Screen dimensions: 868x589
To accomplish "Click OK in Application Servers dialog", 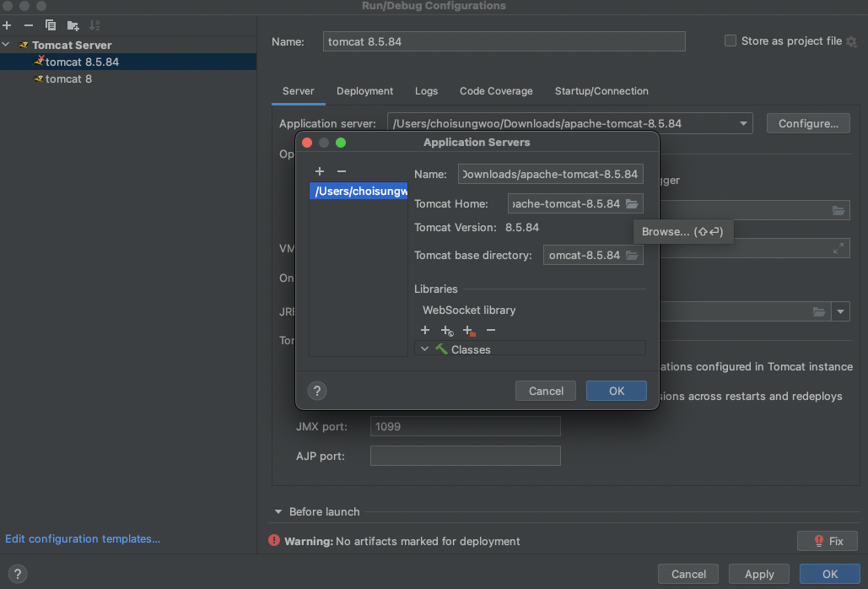I will pyautogui.click(x=616, y=391).
